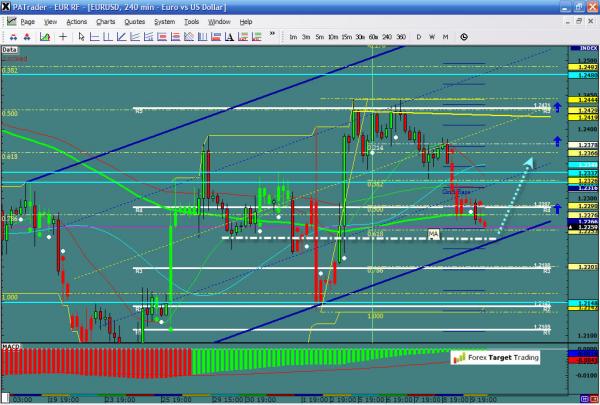Viewport: 600px width, 405px height.
Task: Set chart to Daily (D) timeframe
Action: pyautogui.click(x=418, y=37)
